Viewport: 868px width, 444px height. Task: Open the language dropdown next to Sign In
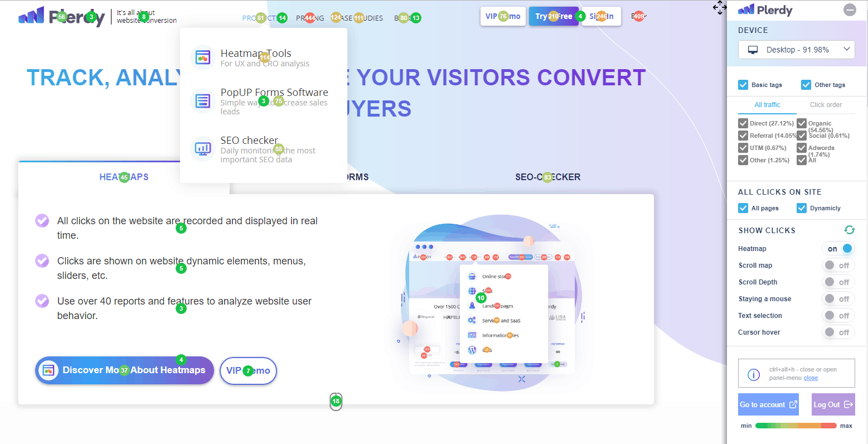(x=639, y=16)
